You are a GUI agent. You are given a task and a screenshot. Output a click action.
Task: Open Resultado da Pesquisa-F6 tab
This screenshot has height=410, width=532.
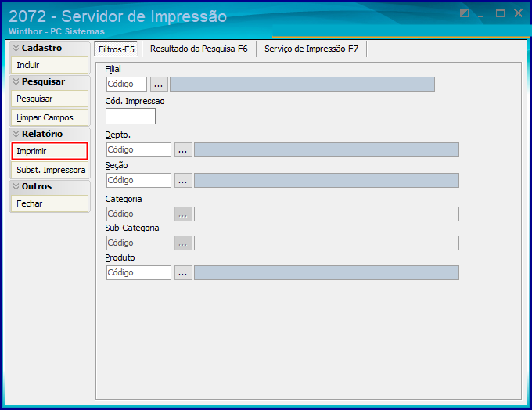[x=199, y=49]
